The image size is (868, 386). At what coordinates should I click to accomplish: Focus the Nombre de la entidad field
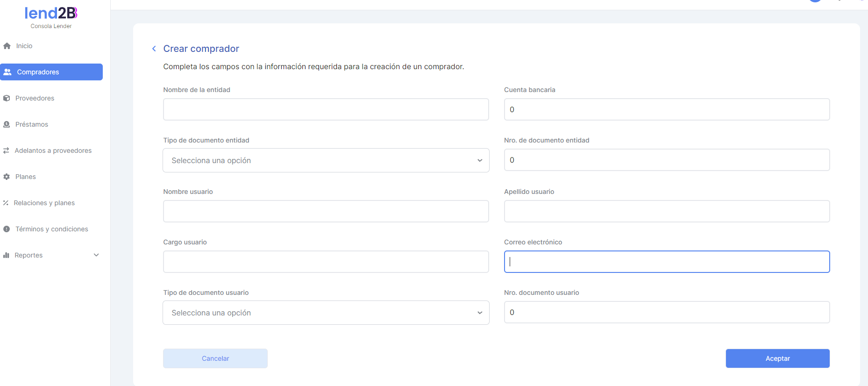coord(326,109)
